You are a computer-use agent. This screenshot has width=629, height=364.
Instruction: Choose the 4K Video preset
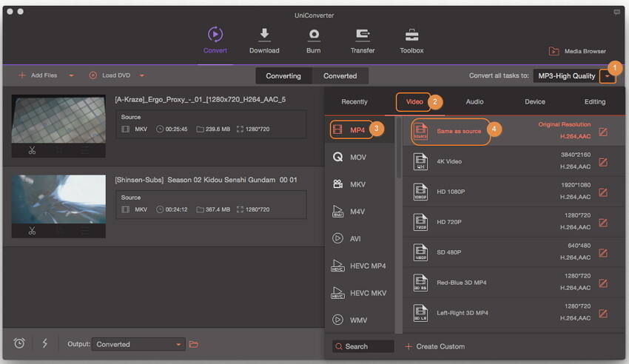pos(514,161)
